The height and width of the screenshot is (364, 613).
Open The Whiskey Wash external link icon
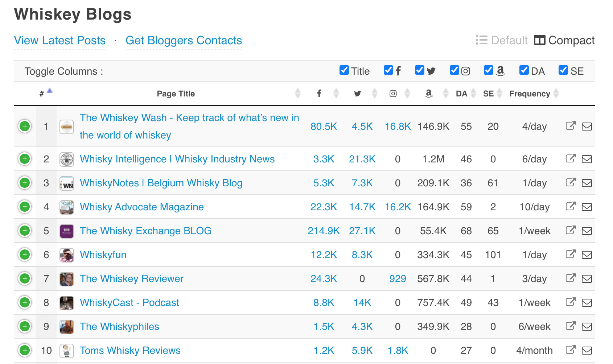pos(571,126)
